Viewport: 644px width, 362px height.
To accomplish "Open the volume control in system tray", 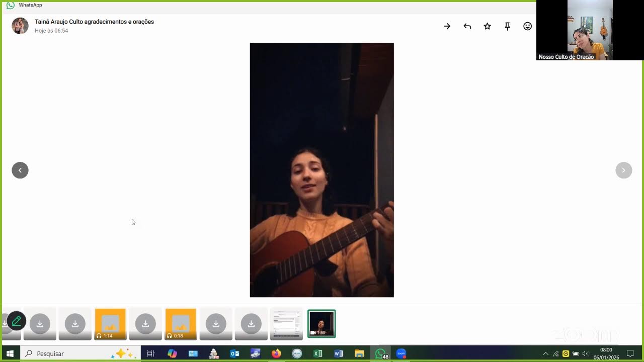I will pos(585,353).
